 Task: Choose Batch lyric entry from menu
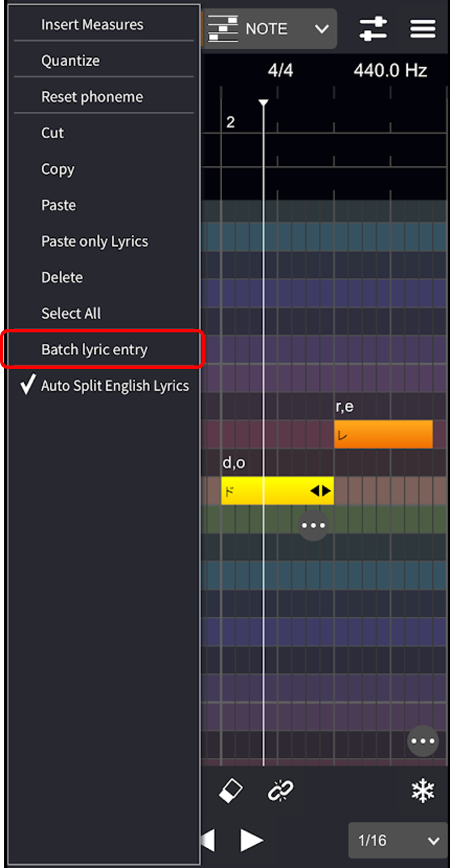tap(94, 350)
